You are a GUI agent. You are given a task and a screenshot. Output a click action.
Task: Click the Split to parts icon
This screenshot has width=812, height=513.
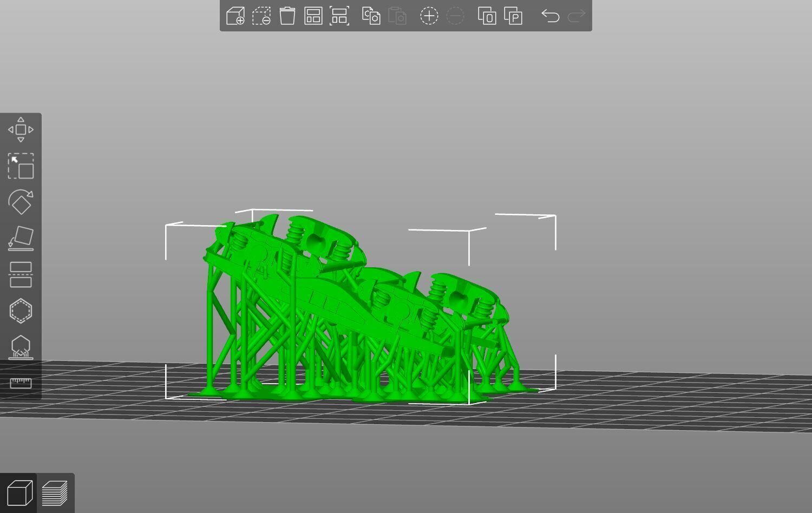pyautogui.click(x=513, y=16)
